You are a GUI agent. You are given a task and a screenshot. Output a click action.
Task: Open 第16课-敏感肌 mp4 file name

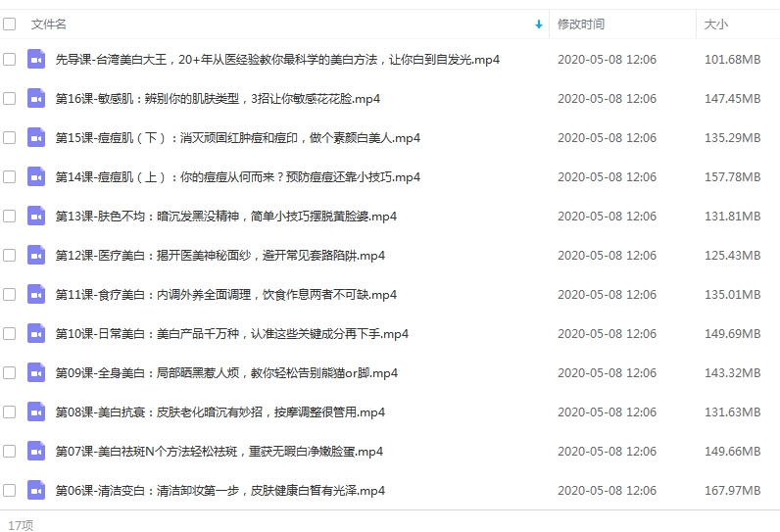pyautogui.click(x=218, y=99)
